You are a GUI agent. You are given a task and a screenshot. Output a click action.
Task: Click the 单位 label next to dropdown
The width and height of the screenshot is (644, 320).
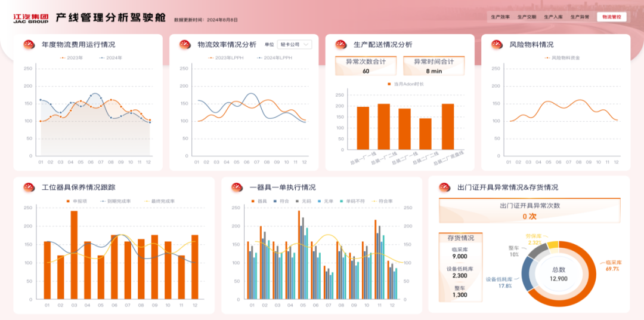click(269, 44)
